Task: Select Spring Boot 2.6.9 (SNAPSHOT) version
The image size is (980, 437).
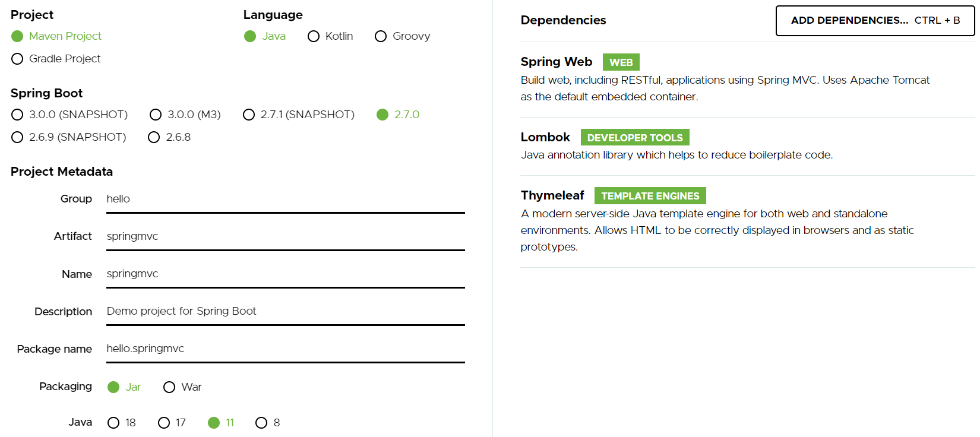Action: [x=17, y=137]
